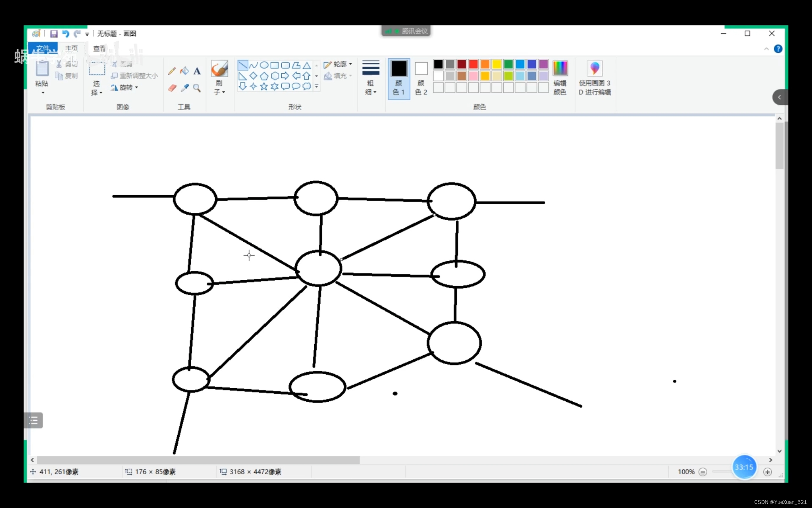Screen dimensions: 812x508
Task: Choose the Line shape
Action: click(243, 65)
